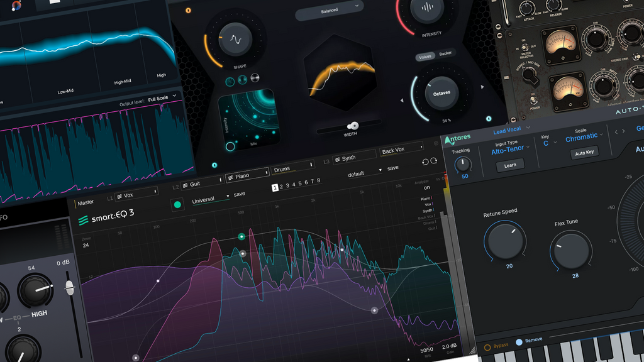Select the first teal reverb-type circle icon
The image size is (644, 362).
tap(230, 82)
